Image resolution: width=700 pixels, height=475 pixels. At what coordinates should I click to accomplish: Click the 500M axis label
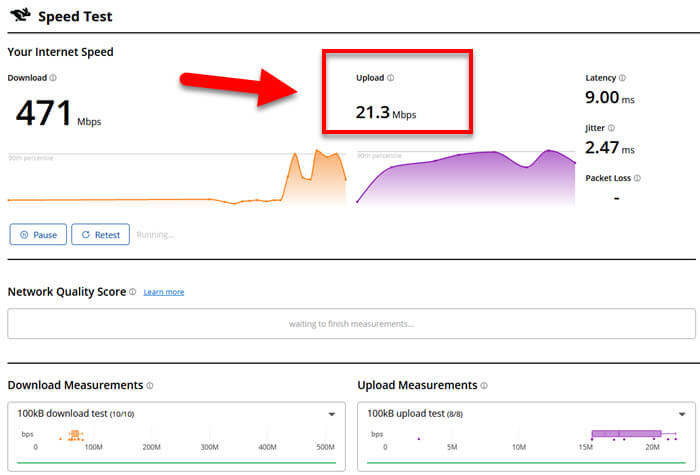click(325, 447)
